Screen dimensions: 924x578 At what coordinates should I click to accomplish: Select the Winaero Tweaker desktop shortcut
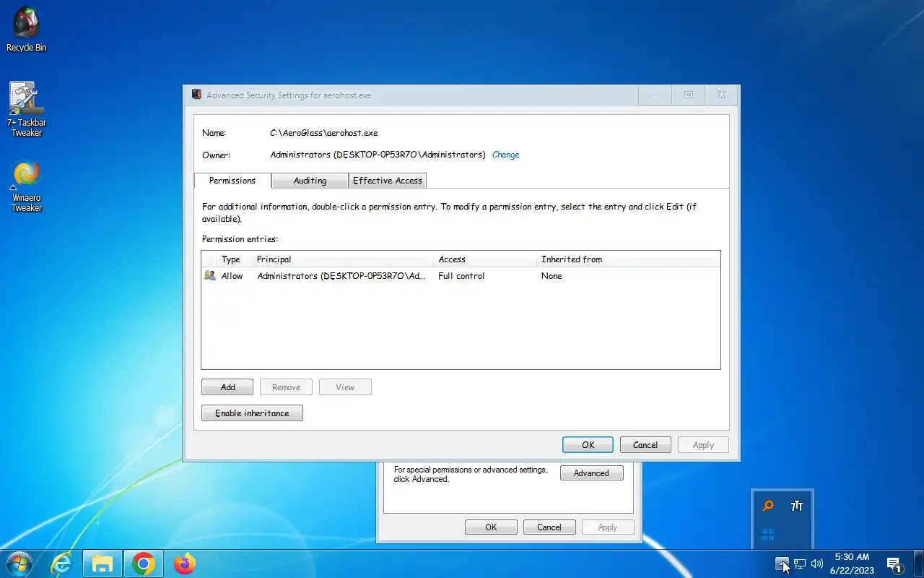pyautogui.click(x=26, y=186)
